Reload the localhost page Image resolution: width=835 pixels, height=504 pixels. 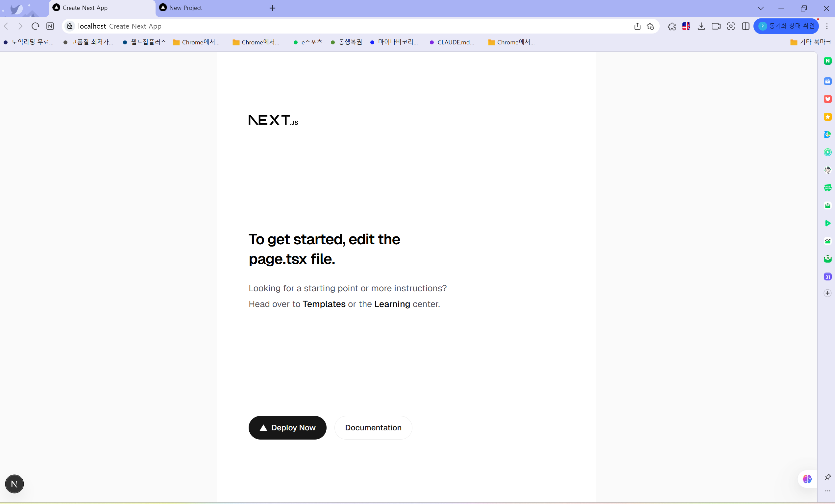tap(35, 26)
